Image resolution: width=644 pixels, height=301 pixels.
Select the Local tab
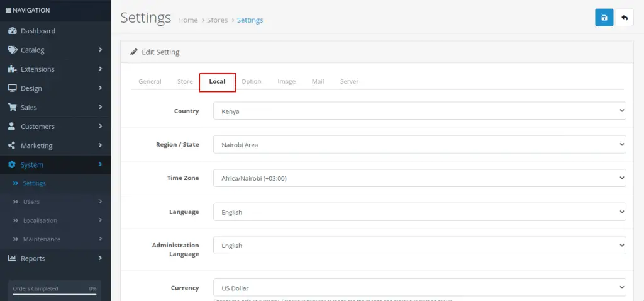pos(217,81)
